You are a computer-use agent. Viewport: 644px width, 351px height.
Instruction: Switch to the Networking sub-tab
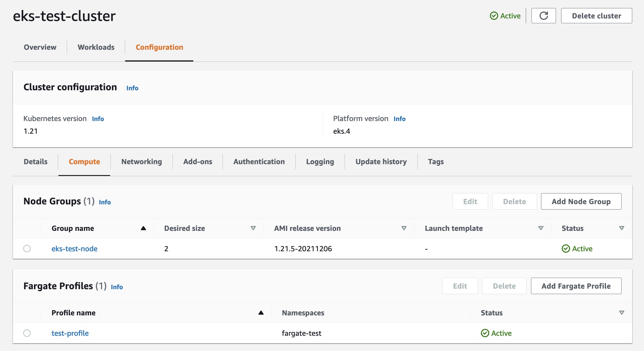point(142,162)
